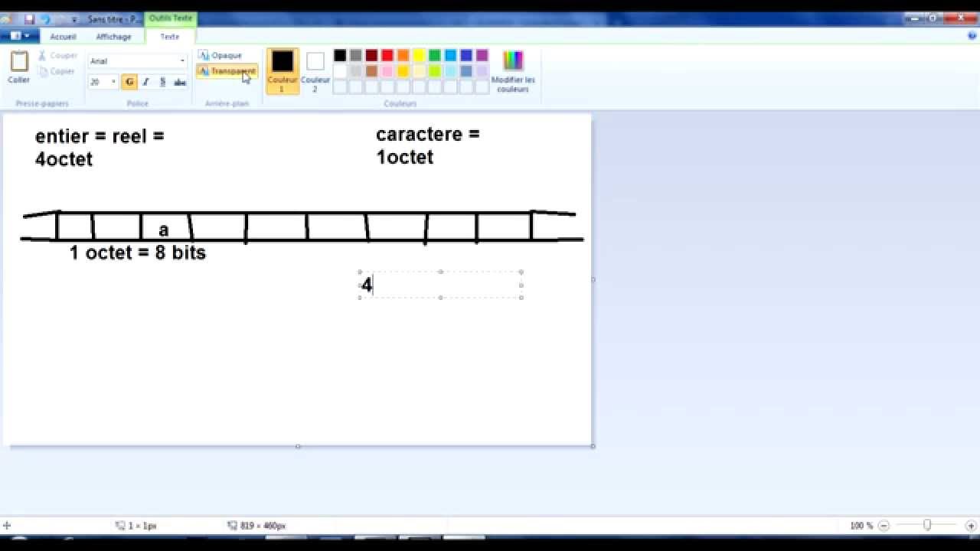Pick the gray color swatch
Image resolution: width=980 pixels, height=551 pixels.
click(x=356, y=55)
